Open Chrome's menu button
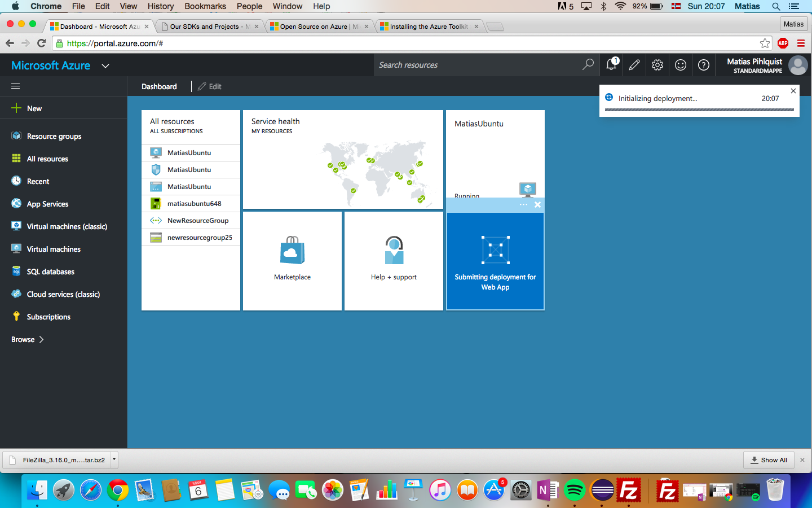The height and width of the screenshot is (508, 812). pyautogui.click(x=801, y=43)
